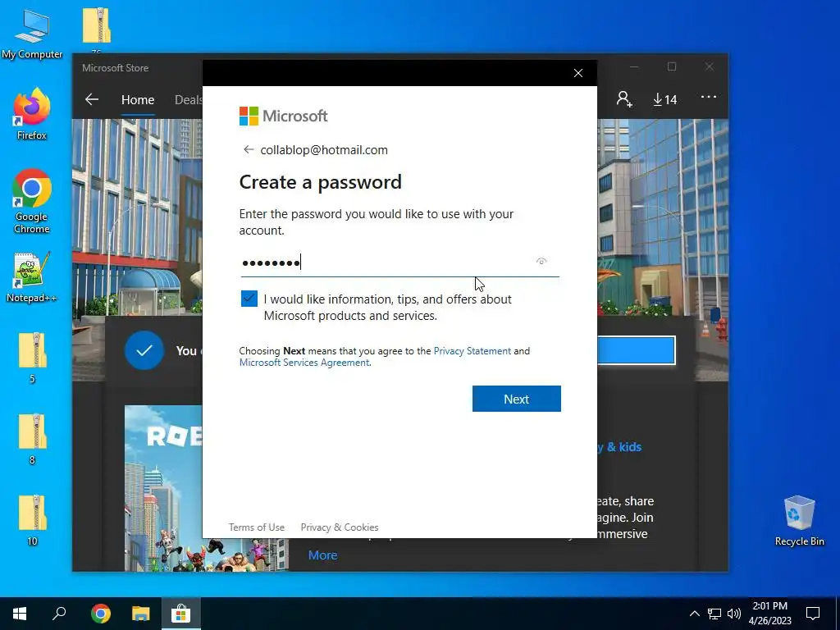Click the Microsoft logo in the dialog
This screenshot has width=840, height=630.
(x=283, y=116)
